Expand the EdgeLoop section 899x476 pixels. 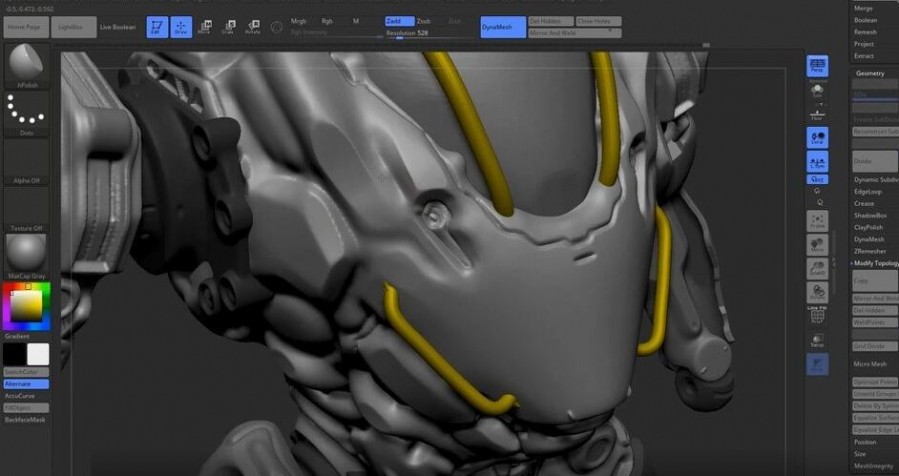point(868,192)
